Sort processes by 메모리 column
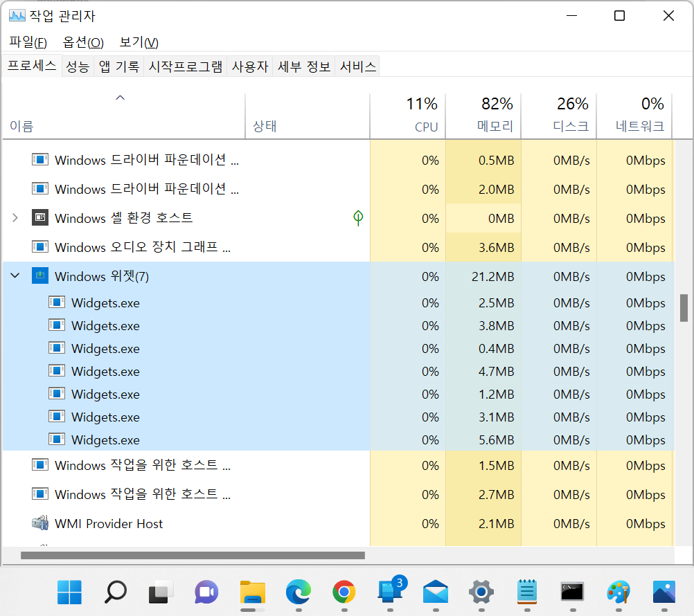Image resolution: width=694 pixels, height=616 pixels. coord(483,116)
